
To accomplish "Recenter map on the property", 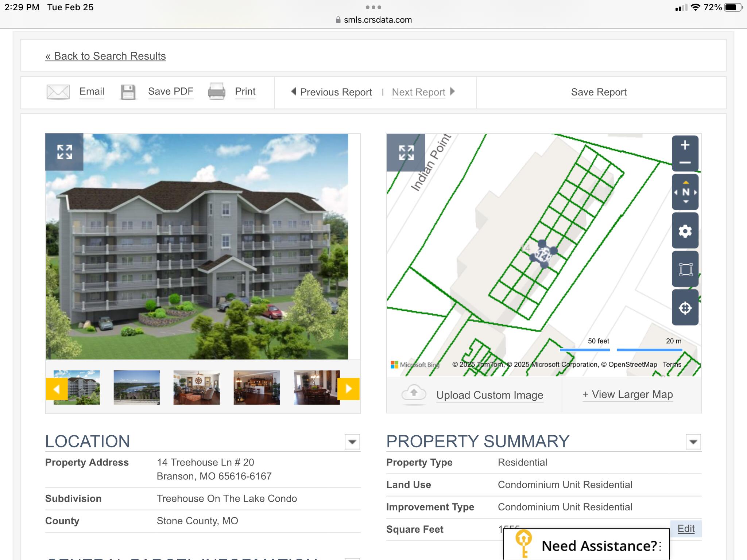I will [685, 308].
